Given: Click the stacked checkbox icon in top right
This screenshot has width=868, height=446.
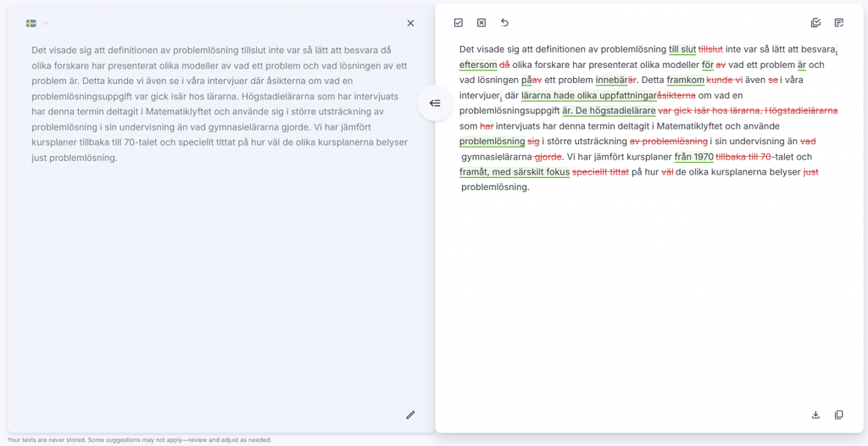Looking at the screenshot, I should (x=815, y=23).
